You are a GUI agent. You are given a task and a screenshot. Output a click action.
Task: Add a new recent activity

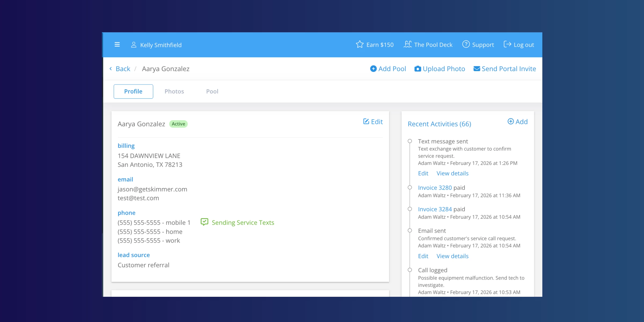pyautogui.click(x=517, y=122)
